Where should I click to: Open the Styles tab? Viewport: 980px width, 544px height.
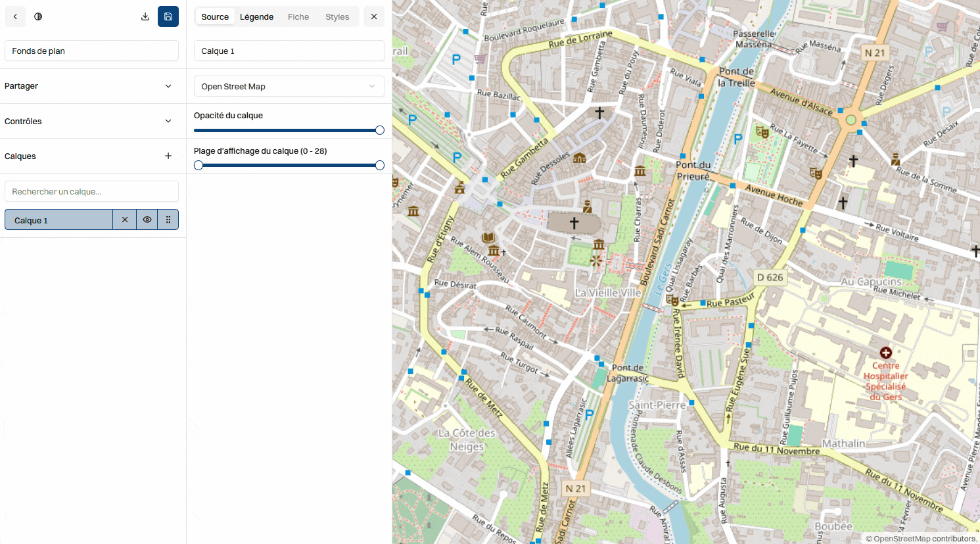click(337, 16)
